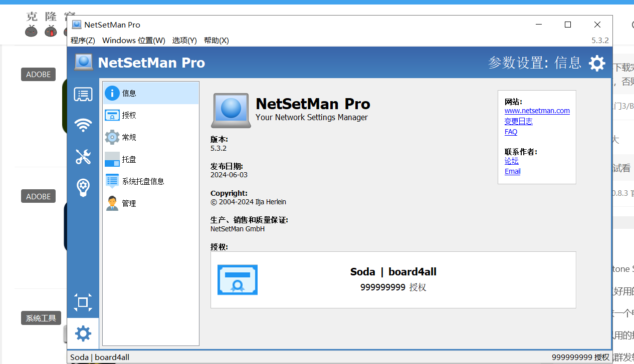This screenshot has height=364, width=634.
Task: Open the tools wrench sidebar icon
Action: pos(83,156)
